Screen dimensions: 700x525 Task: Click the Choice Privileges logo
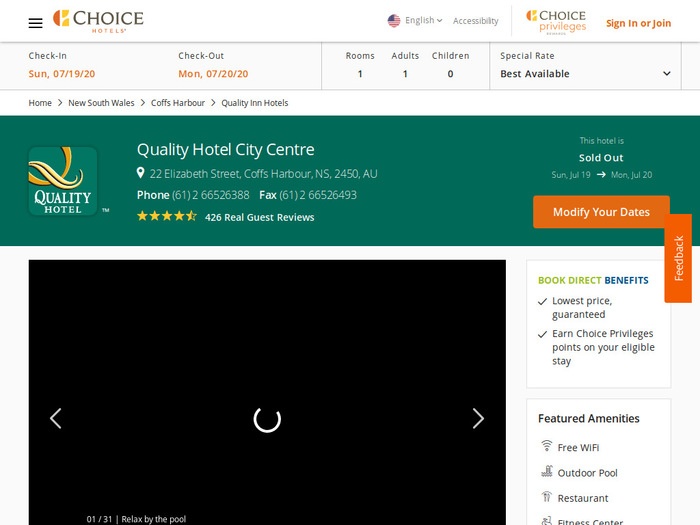coord(556,22)
